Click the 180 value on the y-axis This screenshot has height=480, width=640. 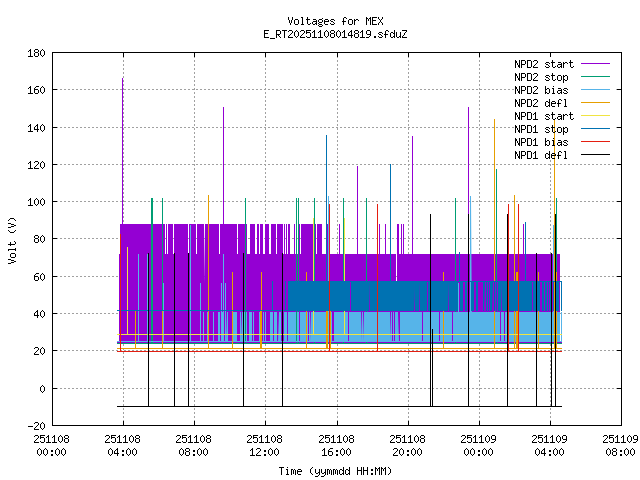[x=34, y=53]
